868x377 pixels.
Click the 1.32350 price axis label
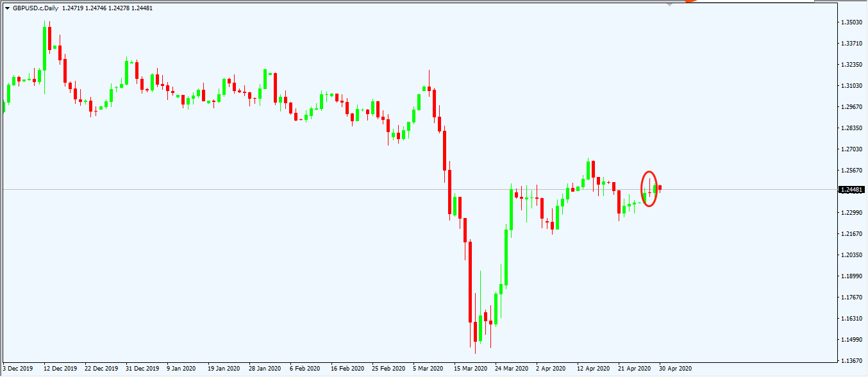[x=852, y=65]
